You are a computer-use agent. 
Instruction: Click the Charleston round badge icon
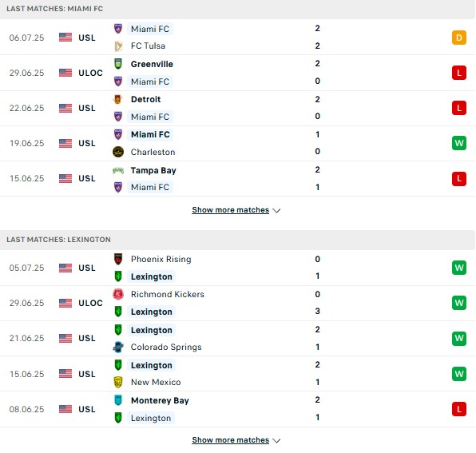(118, 152)
